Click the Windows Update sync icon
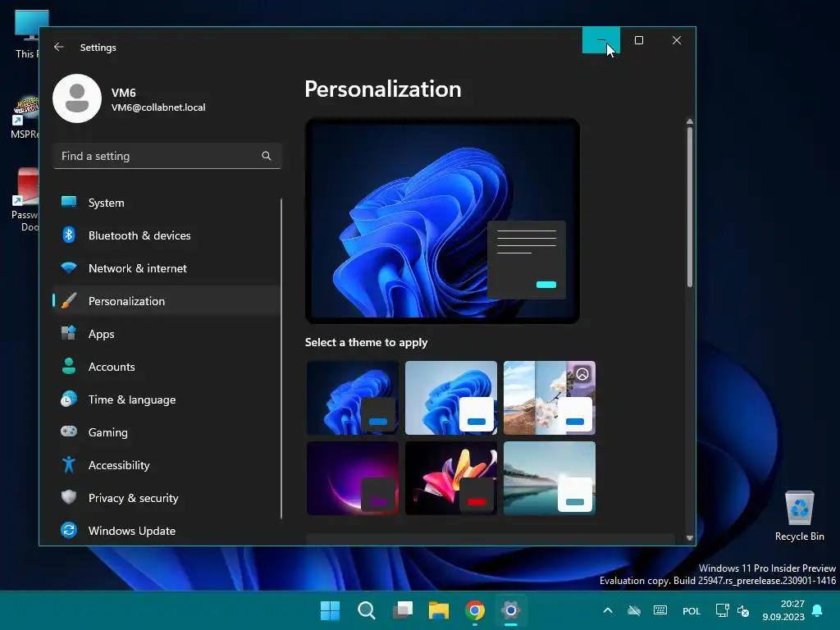The width and height of the screenshot is (840, 630). pyautogui.click(x=69, y=531)
